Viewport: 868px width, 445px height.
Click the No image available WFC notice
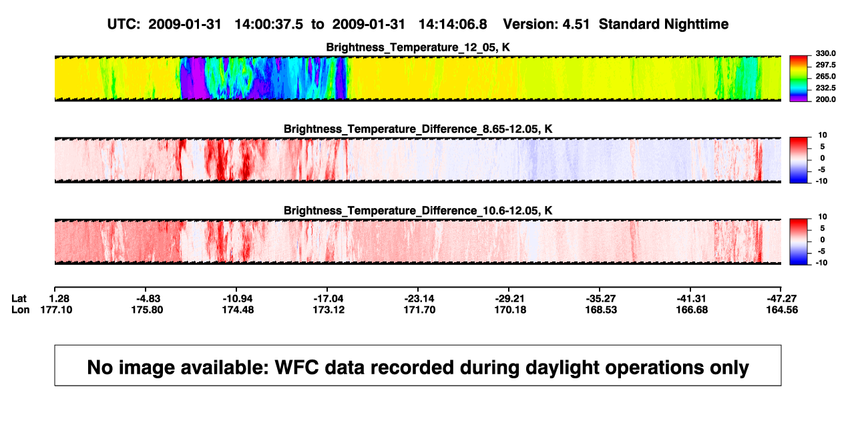click(x=418, y=366)
